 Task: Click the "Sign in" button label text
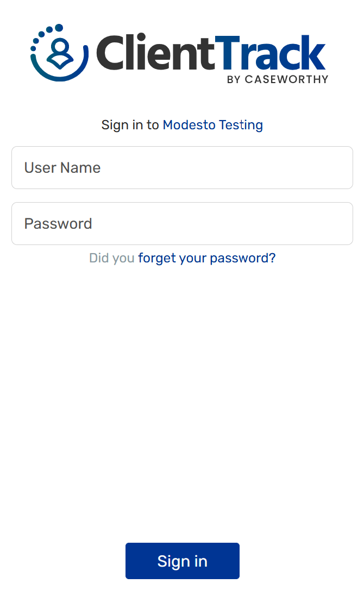point(183,561)
